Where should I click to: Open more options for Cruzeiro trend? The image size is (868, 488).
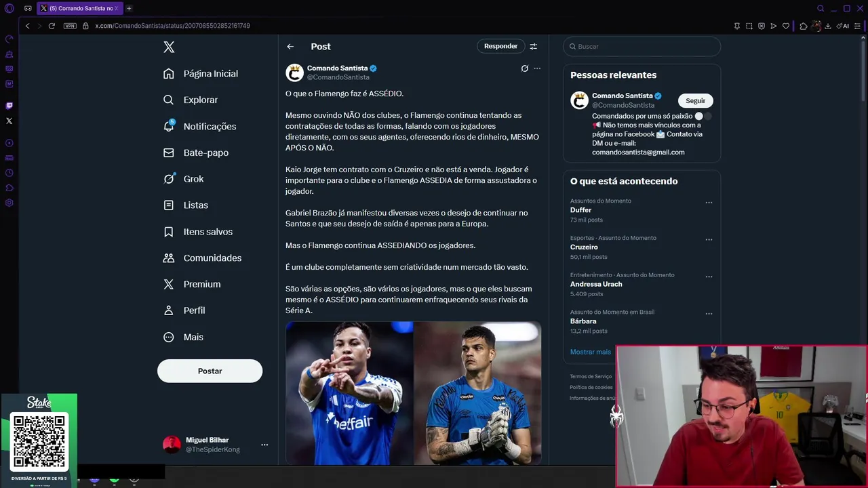coord(709,239)
